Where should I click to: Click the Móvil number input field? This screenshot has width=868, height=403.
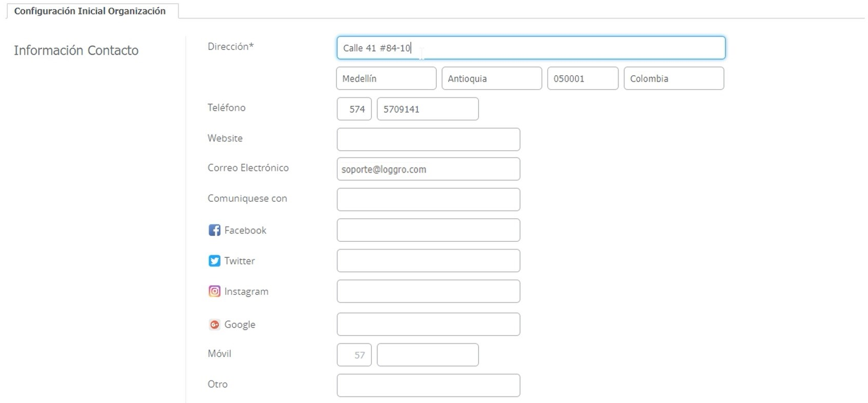428,355
